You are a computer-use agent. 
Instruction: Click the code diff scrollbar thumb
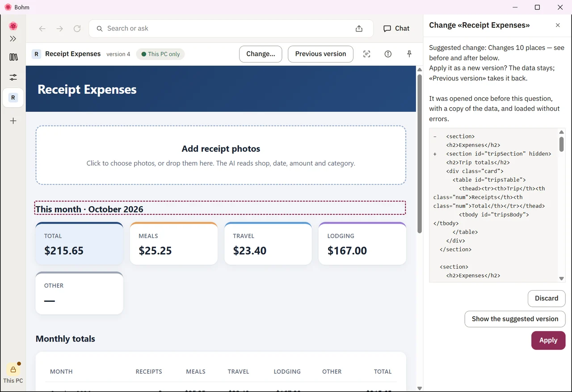(562, 144)
